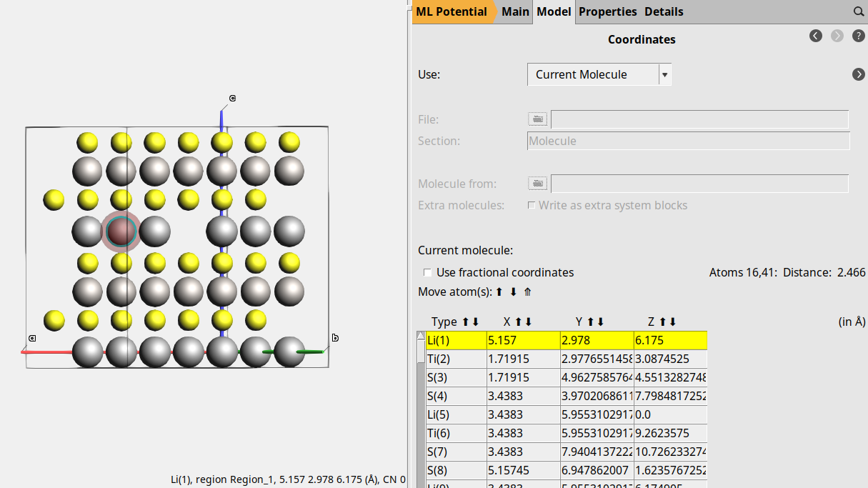This screenshot has width=868, height=488.
Task: Click the Section text field
Action: click(688, 141)
